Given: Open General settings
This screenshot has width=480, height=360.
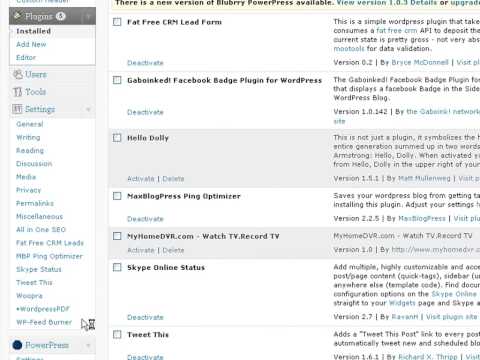Looking at the screenshot, I should 30,124.
